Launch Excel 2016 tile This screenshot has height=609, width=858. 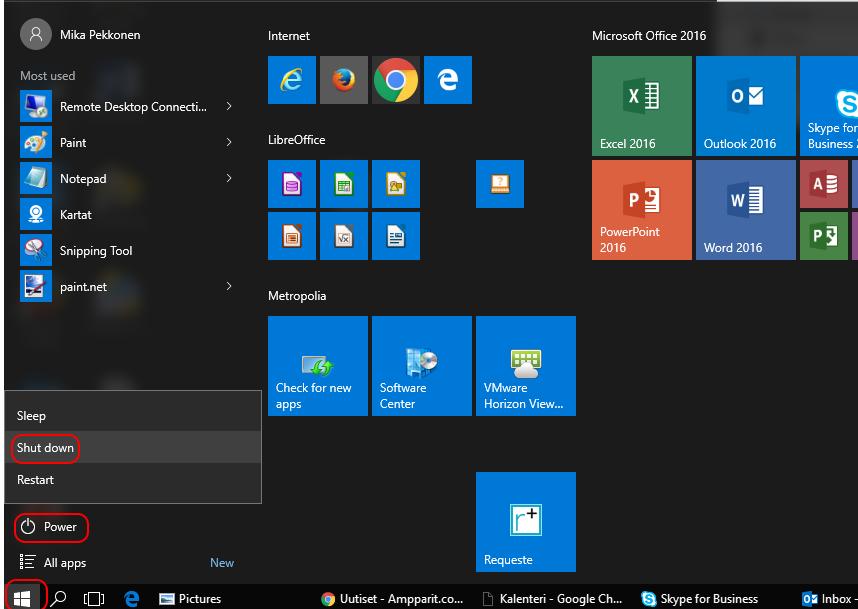(x=642, y=106)
